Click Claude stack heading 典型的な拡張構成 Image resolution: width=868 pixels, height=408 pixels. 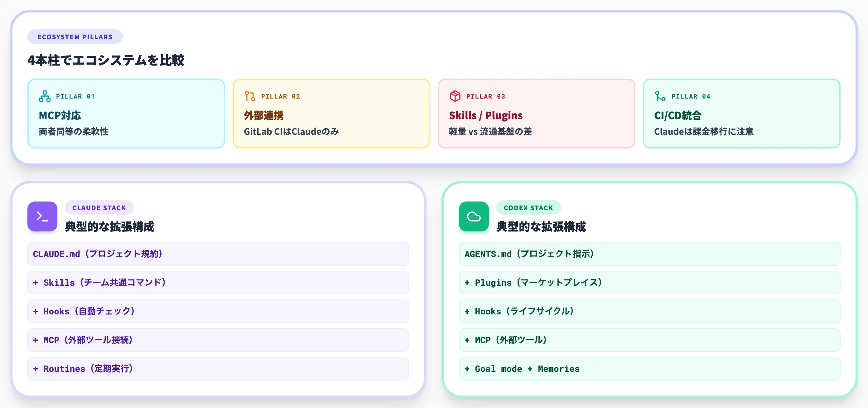pos(110,226)
